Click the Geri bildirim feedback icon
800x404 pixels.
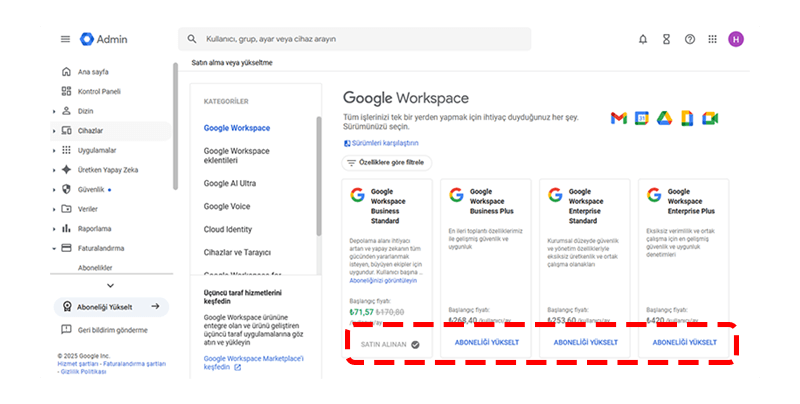tap(66, 330)
